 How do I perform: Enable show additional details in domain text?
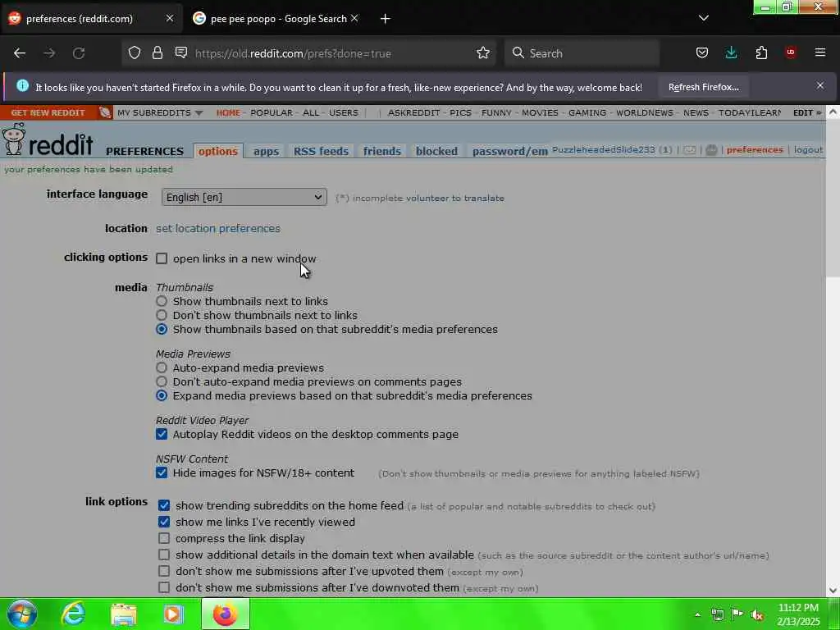point(164,555)
